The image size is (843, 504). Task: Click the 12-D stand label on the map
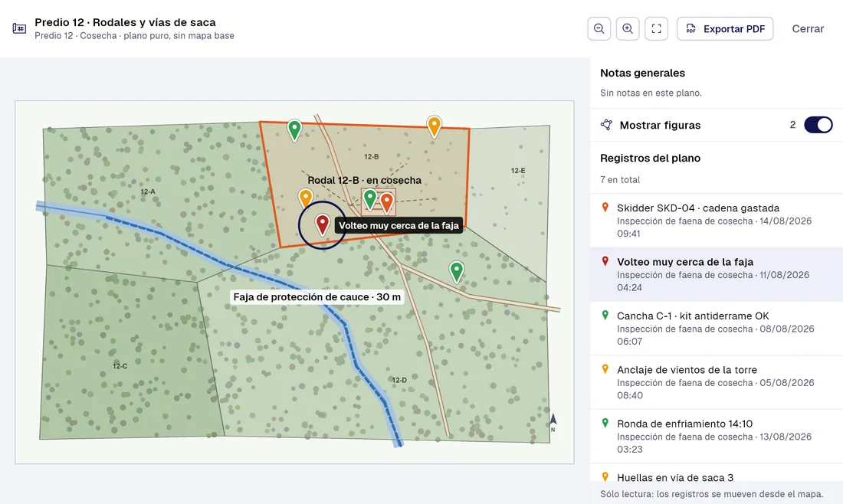pyautogui.click(x=399, y=380)
